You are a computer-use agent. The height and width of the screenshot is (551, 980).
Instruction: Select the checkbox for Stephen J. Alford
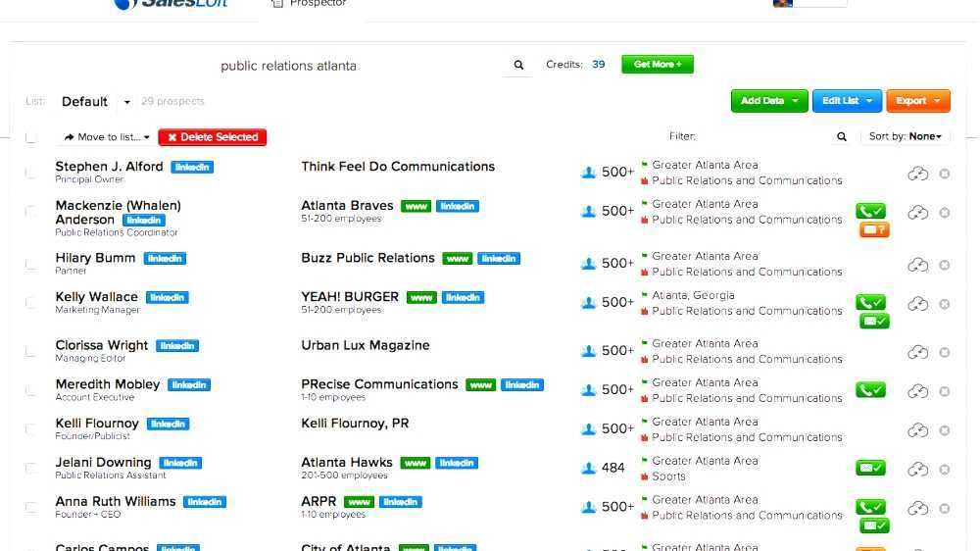tap(30, 174)
